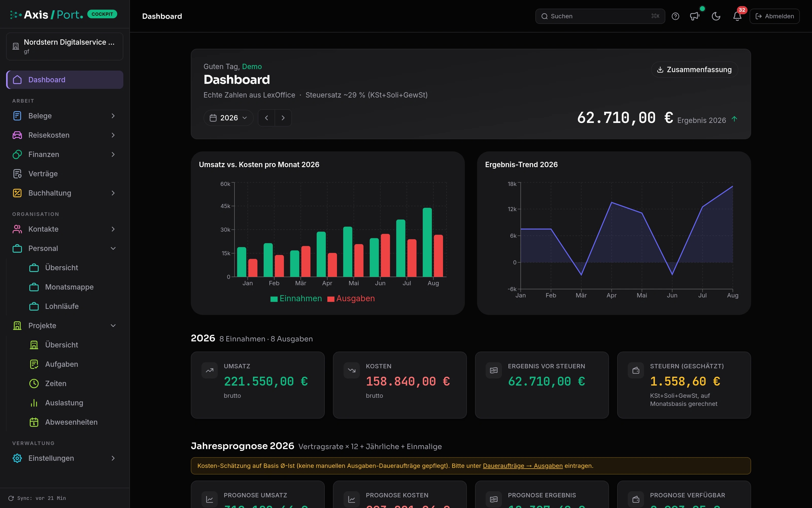Click the Aufgaben checklist icon
Image resolution: width=812 pixels, height=508 pixels.
point(34,364)
